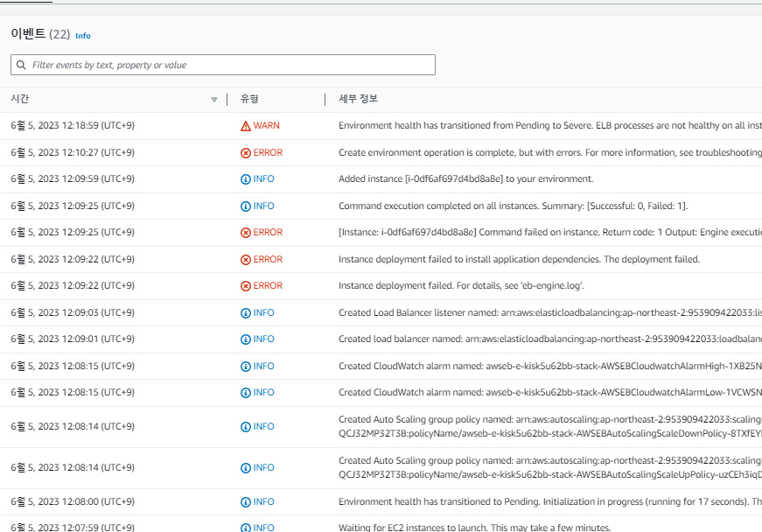762x532 pixels.
Task: Click the 유형 column header
Action: point(249,99)
